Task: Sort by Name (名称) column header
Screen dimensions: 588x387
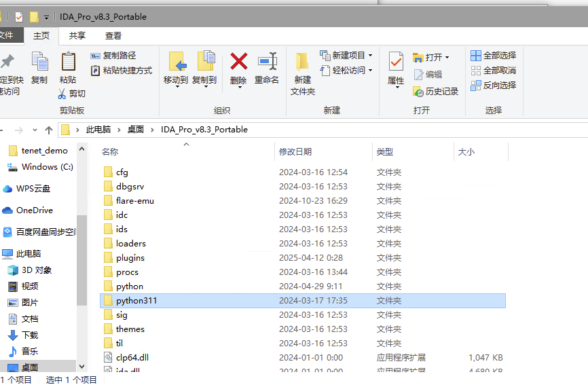Action: point(110,152)
